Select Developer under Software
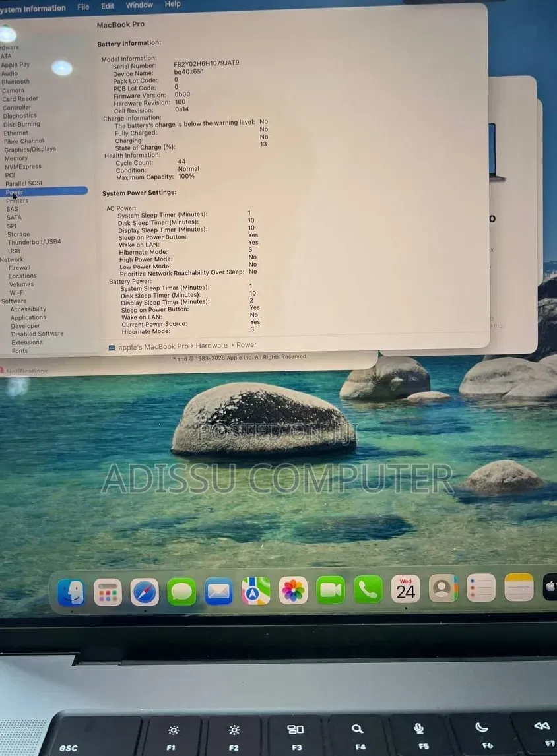This screenshot has height=756, width=557. pyautogui.click(x=26, y=325)
